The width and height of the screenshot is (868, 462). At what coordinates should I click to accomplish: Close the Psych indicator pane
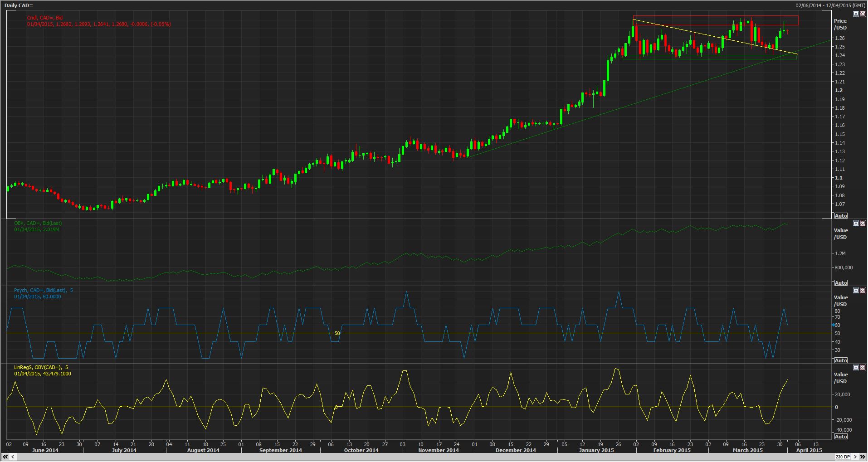click(863, 290)
